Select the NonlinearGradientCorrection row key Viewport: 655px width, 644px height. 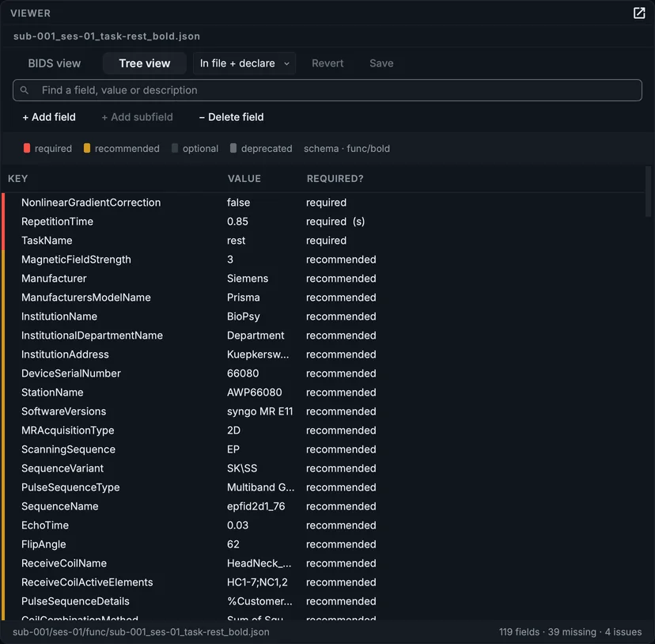click(x=91, y=203)
